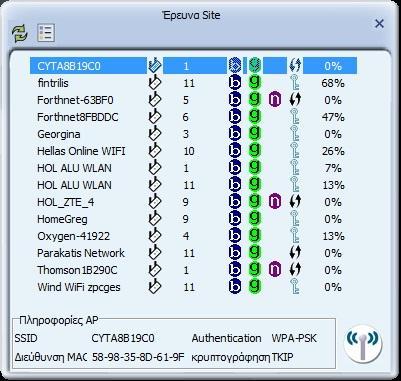Open the list view icon in toolbar
Image resolution: width=401 pixels, height=381 pixels.
pyautogui.click(x=45, y=33)
